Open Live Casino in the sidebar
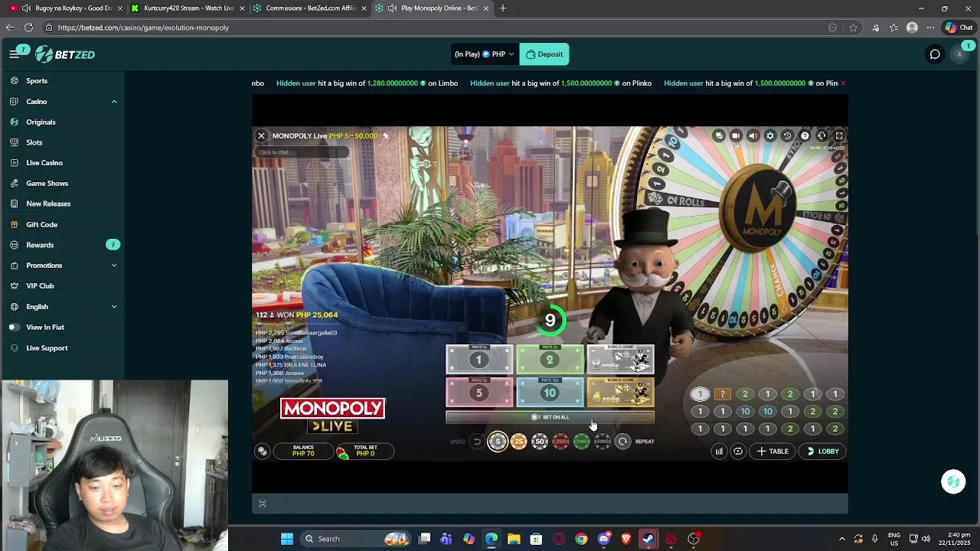The width and height of the screenshot is (980, 551). pyautogui.click(x=44, y=163)
